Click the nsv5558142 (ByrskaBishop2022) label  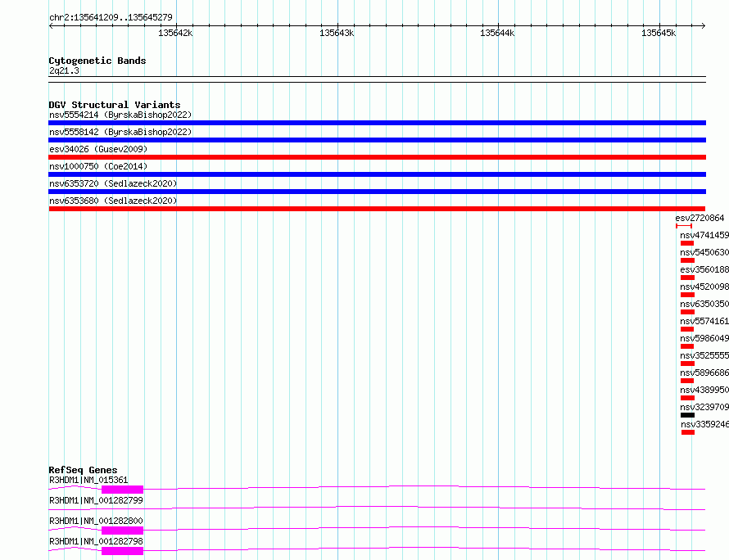click(120, 132)
